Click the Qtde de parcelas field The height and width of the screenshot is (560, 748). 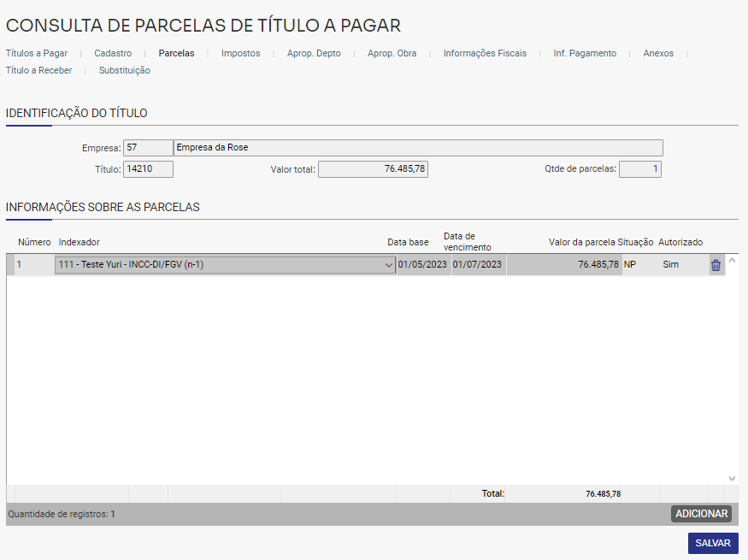click(x=640, y=169)
